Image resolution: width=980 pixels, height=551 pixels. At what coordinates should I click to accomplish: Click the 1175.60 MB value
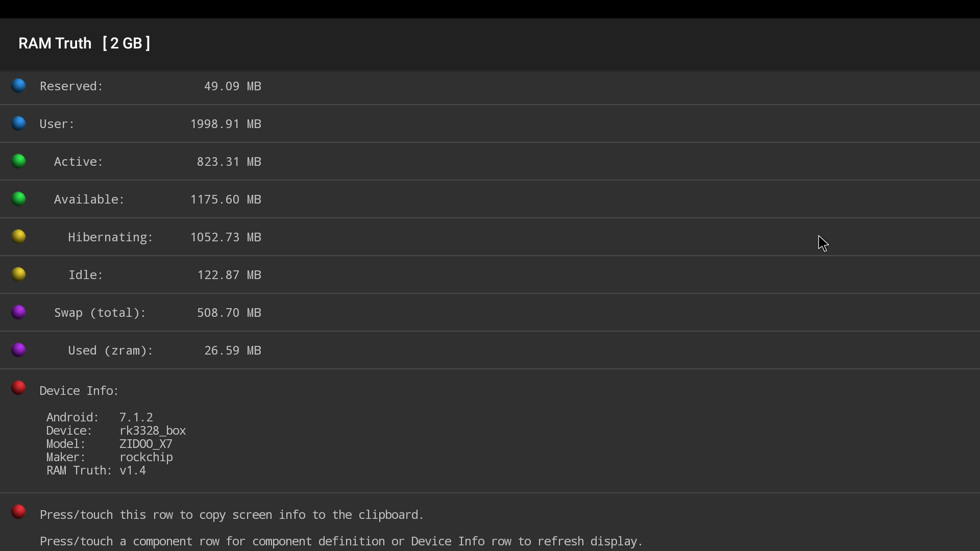click(x=226, y=199)
